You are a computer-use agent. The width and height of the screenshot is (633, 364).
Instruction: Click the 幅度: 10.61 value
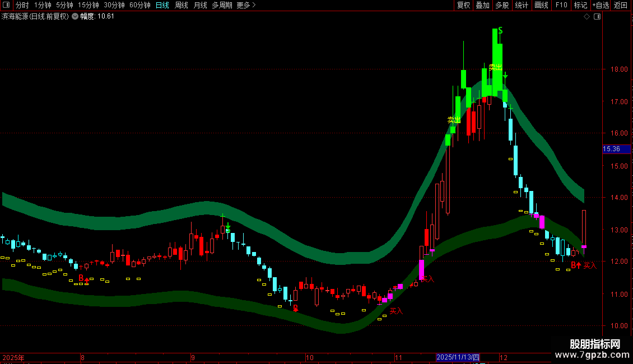coord(97,16)
